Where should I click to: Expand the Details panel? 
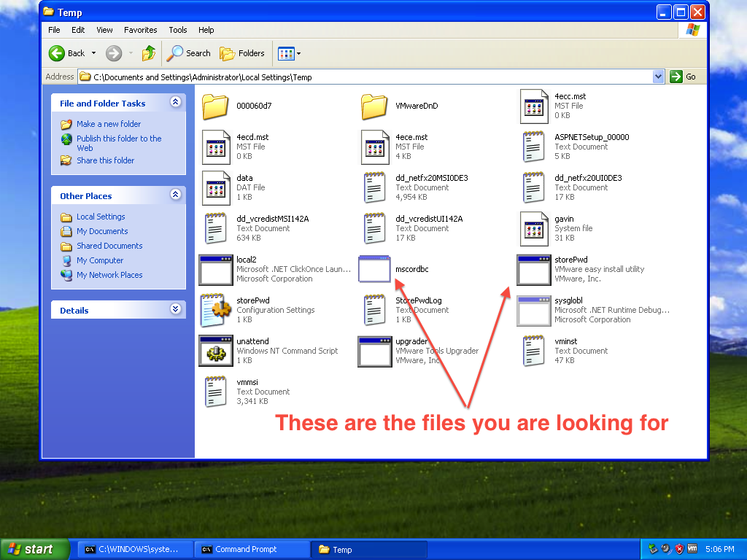click(175, 310)
